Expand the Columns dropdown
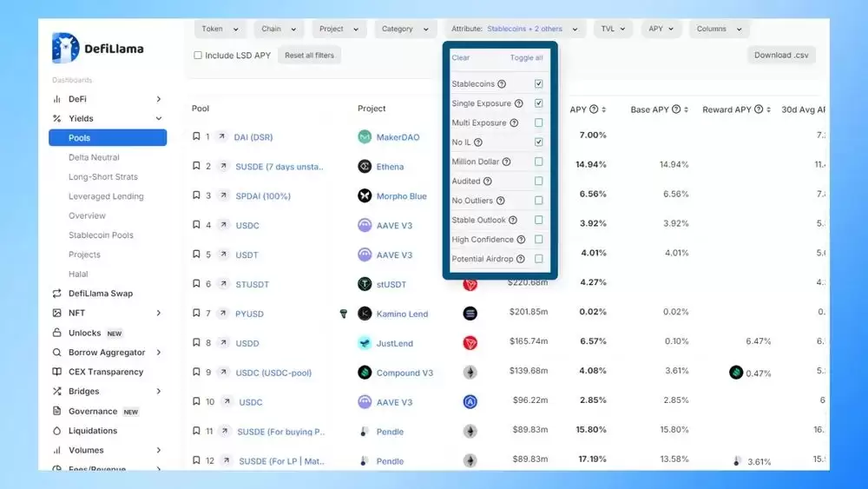Image resolution: width=868 pixels, height=489 pixels. (x=720, y=29)
